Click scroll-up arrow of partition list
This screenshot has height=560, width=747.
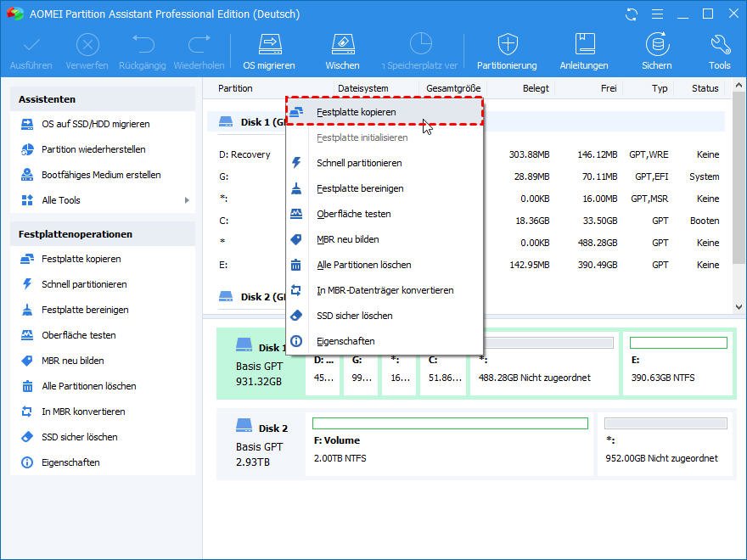(739, 86)
